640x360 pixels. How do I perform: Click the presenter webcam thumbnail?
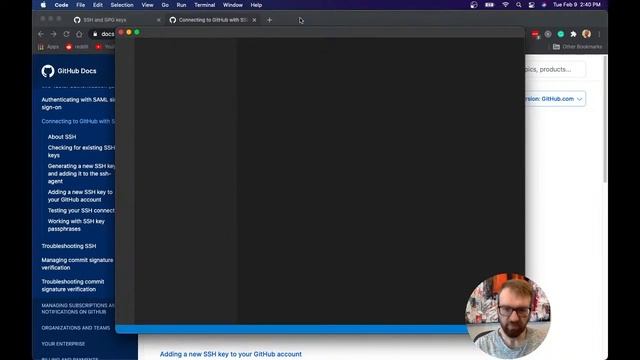[x=508, y=316]
